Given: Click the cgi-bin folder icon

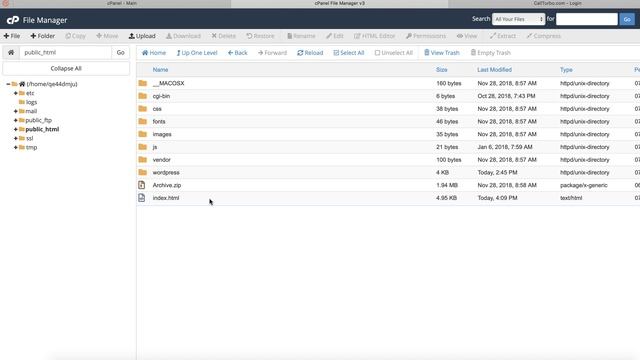Looking at the screenshot, I should pyautogui.click(x=142, y=96).
